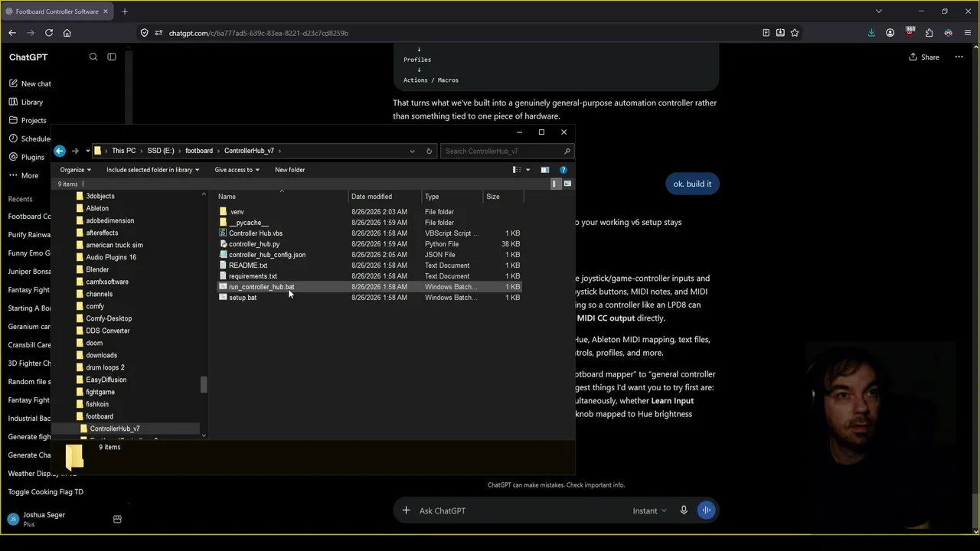Switch File Explorer to details view
The height and width of the screenshot is (551, 980).
pos(555,184)
